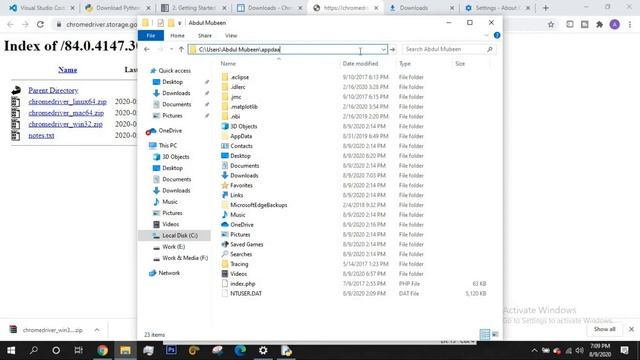Open a new Chrome tab
The width and height of the screenshot is (640, 360).
click(x=545, y=8)
